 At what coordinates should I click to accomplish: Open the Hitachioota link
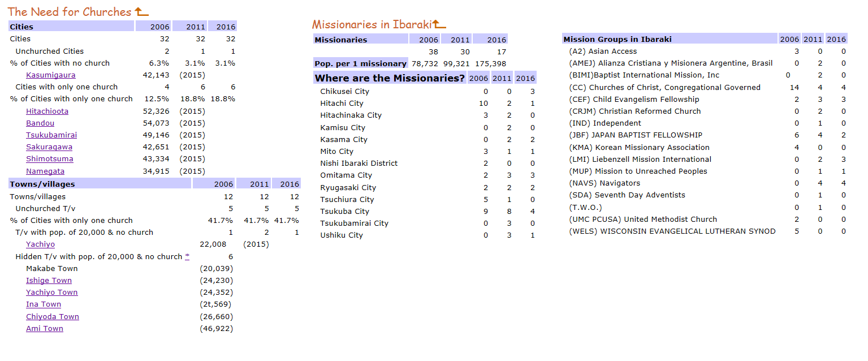(x=47, y=111)
